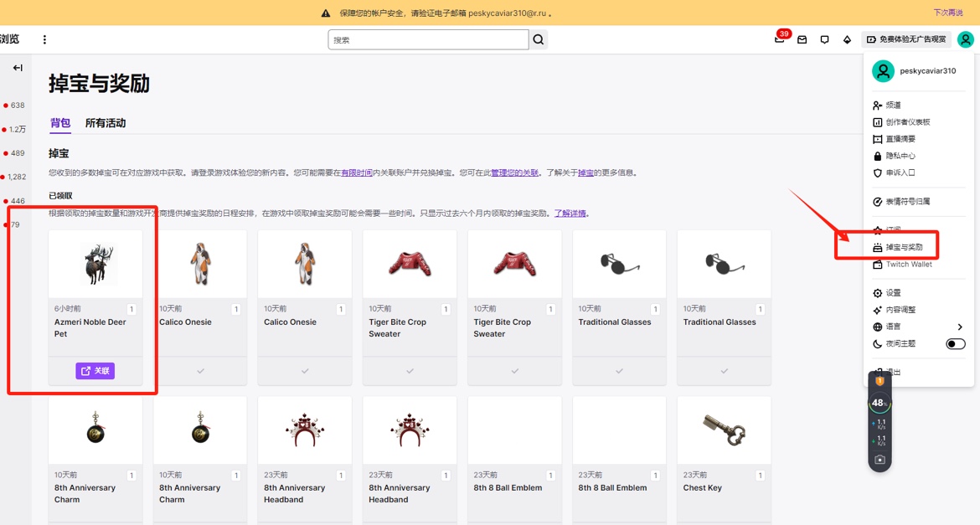
Task: Open the 有限时间 link
Action: click(357, 172)
